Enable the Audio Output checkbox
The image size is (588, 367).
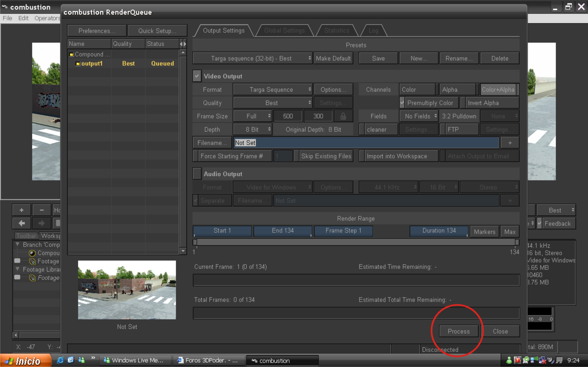197,174
